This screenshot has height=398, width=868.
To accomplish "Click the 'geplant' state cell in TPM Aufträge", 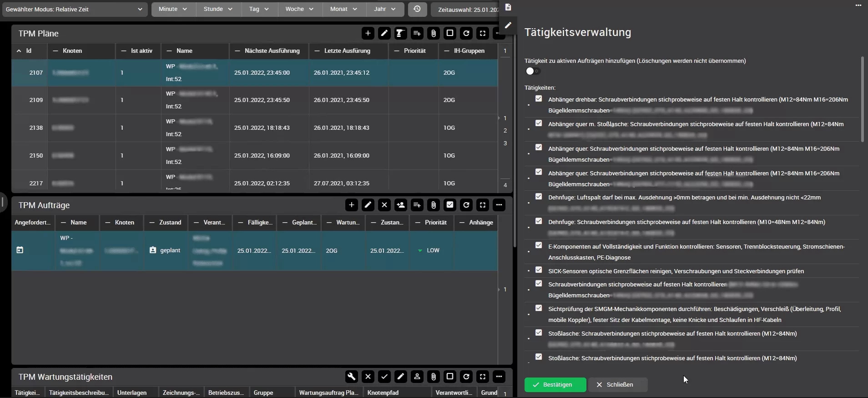I will point(166,250).
